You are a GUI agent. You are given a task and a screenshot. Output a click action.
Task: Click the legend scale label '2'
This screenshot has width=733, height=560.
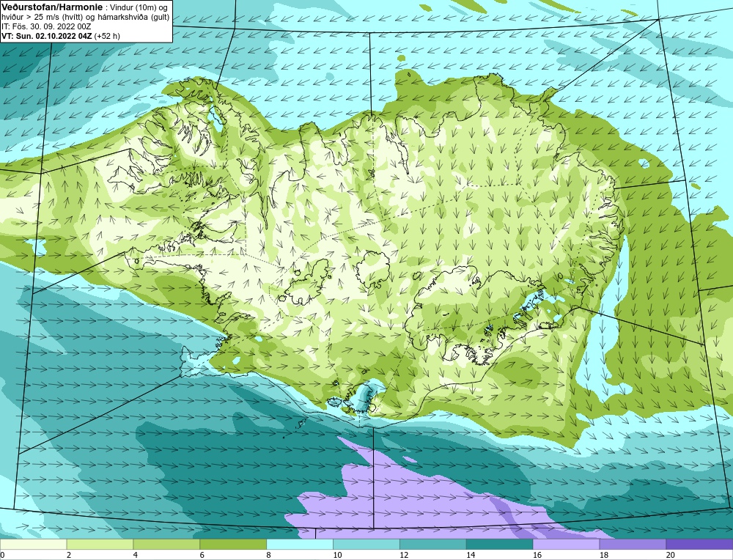[69, 555]
